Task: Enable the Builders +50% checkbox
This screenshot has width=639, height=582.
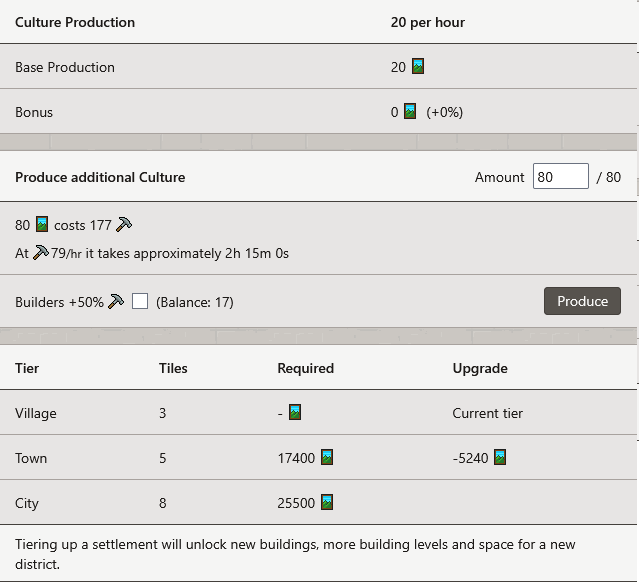Action: pyautogui.click(x=140, y=301)
